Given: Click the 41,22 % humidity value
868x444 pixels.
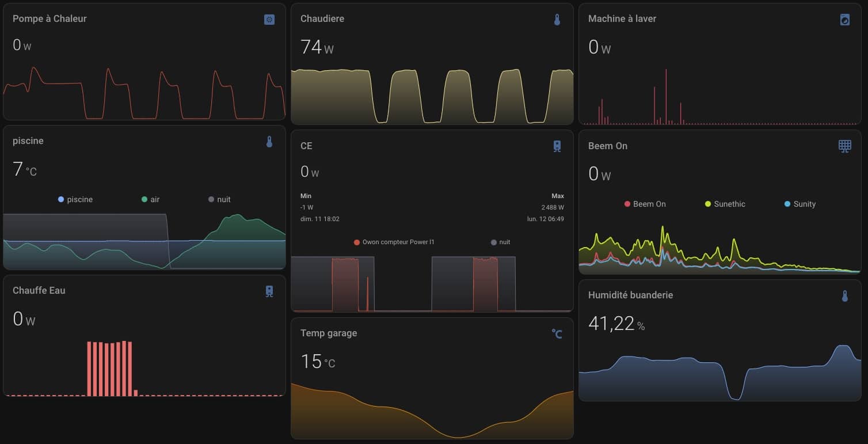Looking at the screenshot, I should (616, 324).
